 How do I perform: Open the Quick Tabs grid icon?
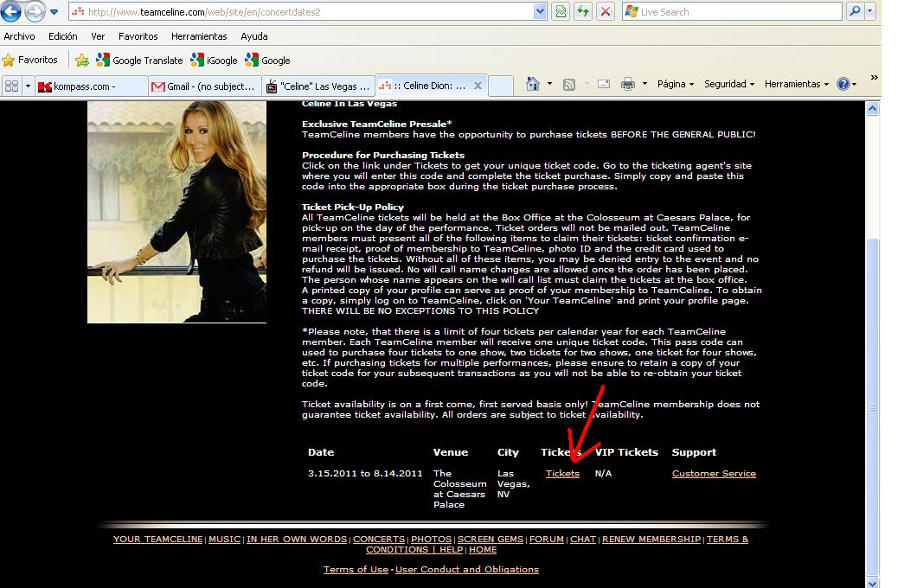click(12, 86)
